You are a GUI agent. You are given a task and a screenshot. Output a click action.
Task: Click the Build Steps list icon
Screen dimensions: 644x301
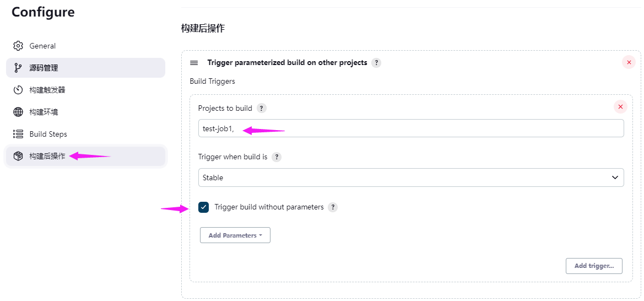coord(18,134)
